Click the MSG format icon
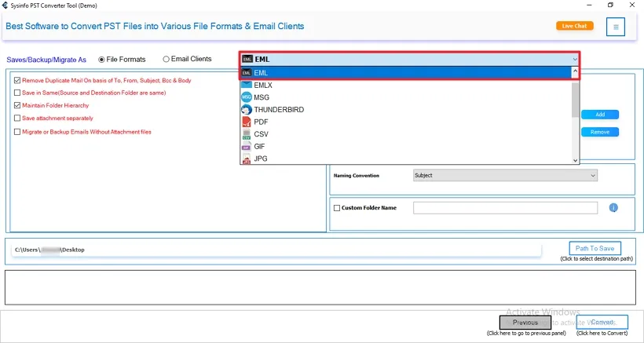 tap(247, 97)
